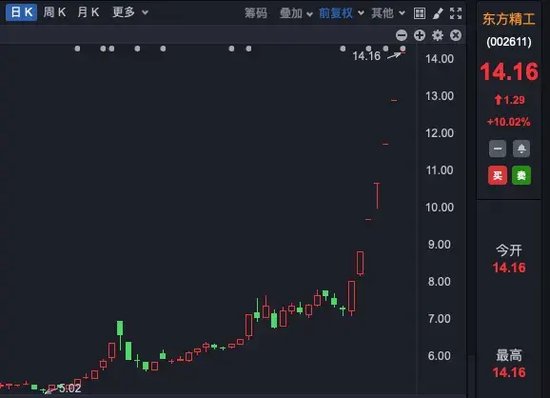Click the 6.00 price axis label
This screenshot has height=398, width=550.
tap(439, 356)
